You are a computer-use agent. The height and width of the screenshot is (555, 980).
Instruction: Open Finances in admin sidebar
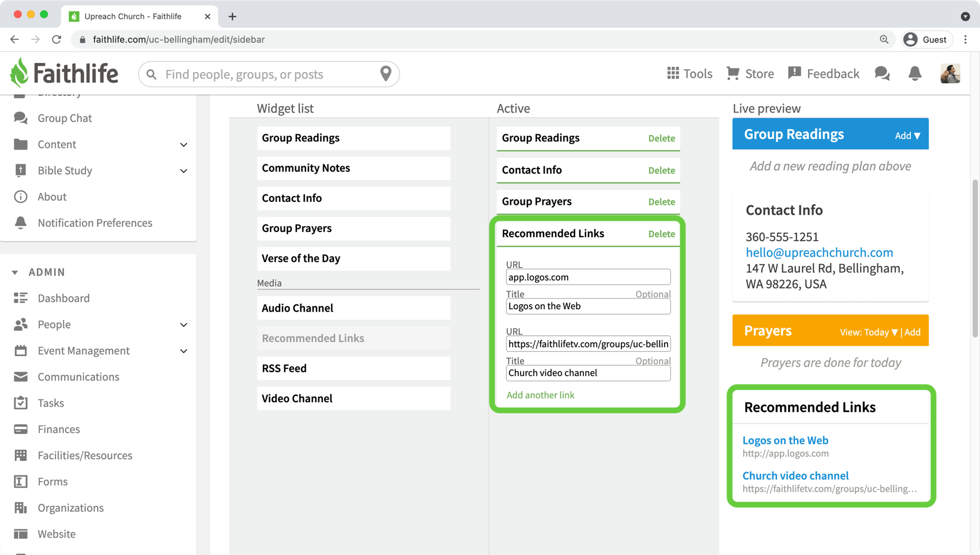coord(59,429)
